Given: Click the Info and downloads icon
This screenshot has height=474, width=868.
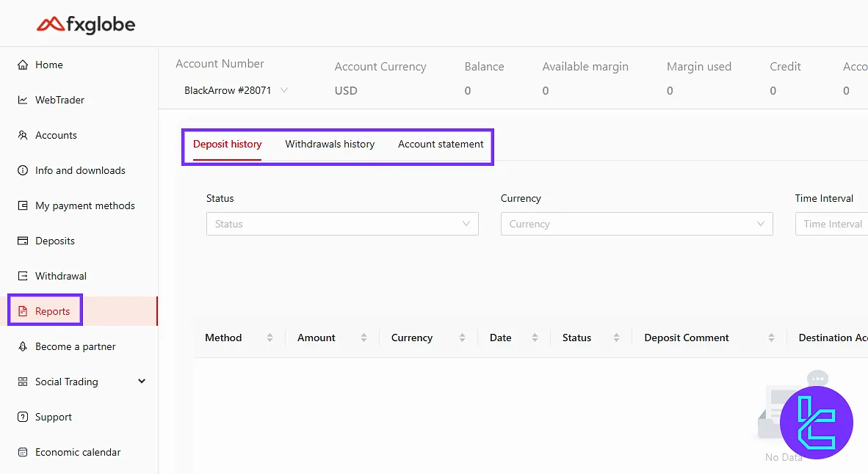Looking at the screenshot, I should pos(23,170).
